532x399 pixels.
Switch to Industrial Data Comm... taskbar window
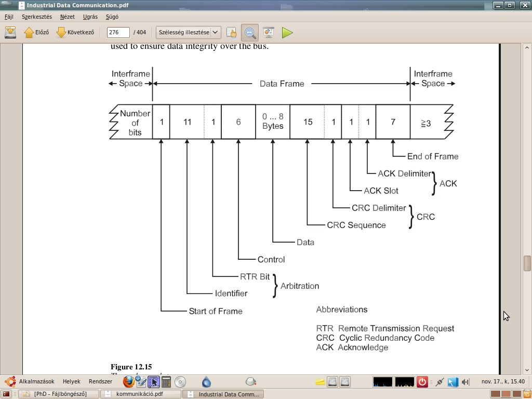point(223,394)
